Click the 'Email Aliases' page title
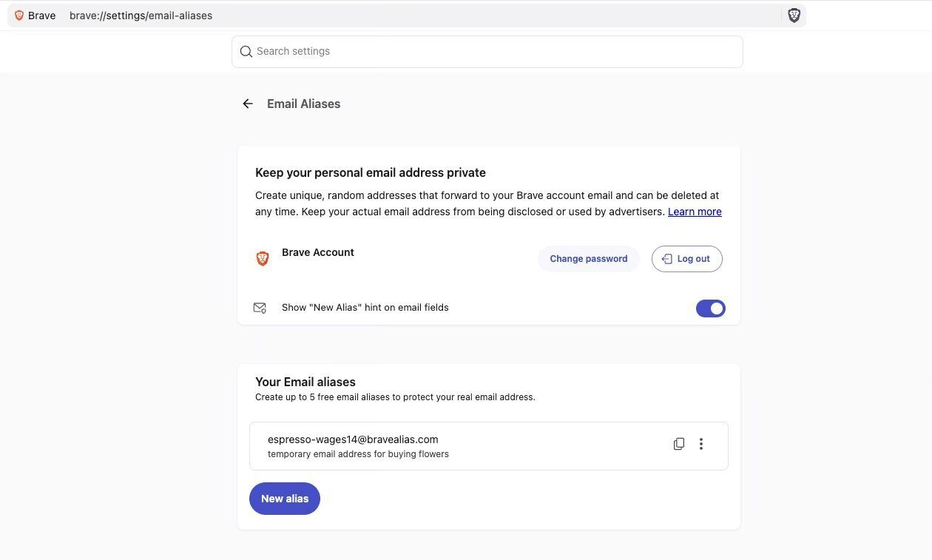The image size is (932, 560). (x=303, y=104)
